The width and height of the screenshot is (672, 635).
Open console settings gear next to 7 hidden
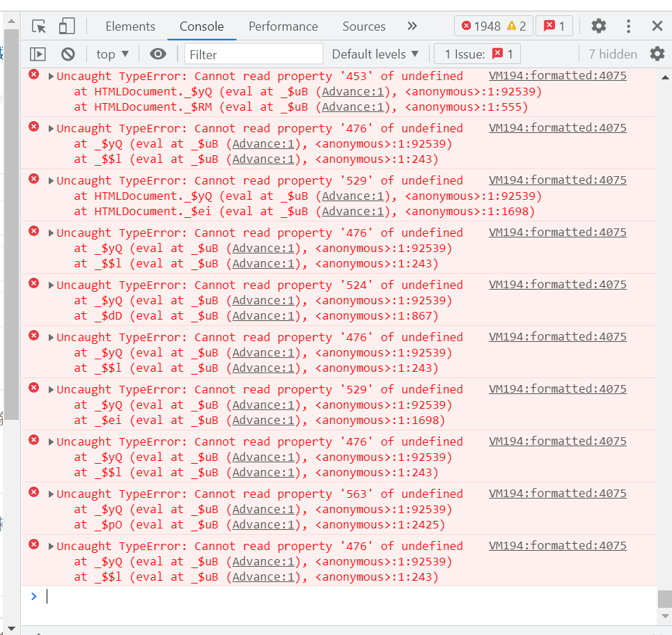coord(657,54)
